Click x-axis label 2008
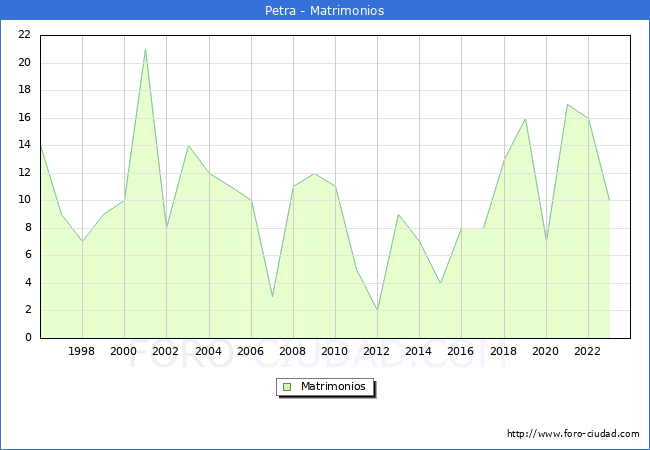This screenshot has height=450, width=650. [x=293, y=351]
